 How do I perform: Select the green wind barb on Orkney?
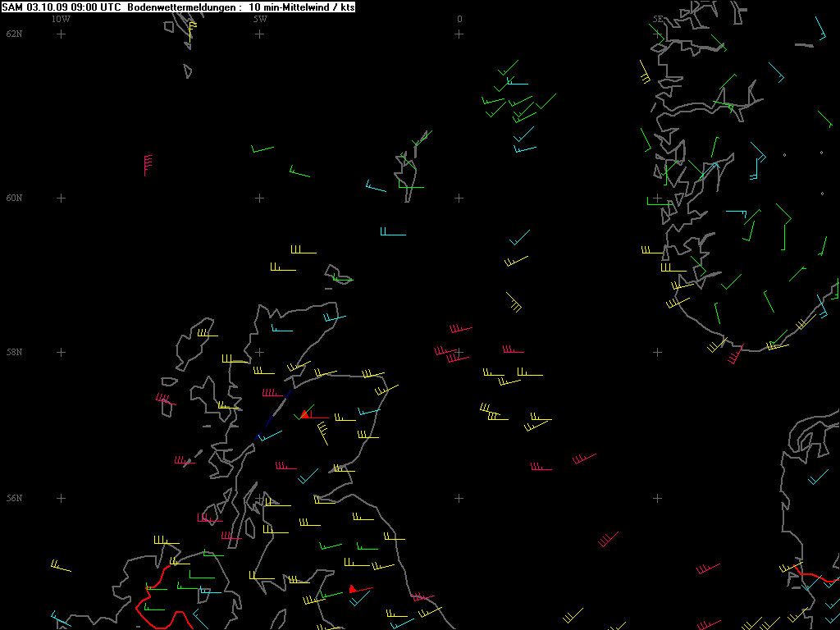tap(336, 279)
